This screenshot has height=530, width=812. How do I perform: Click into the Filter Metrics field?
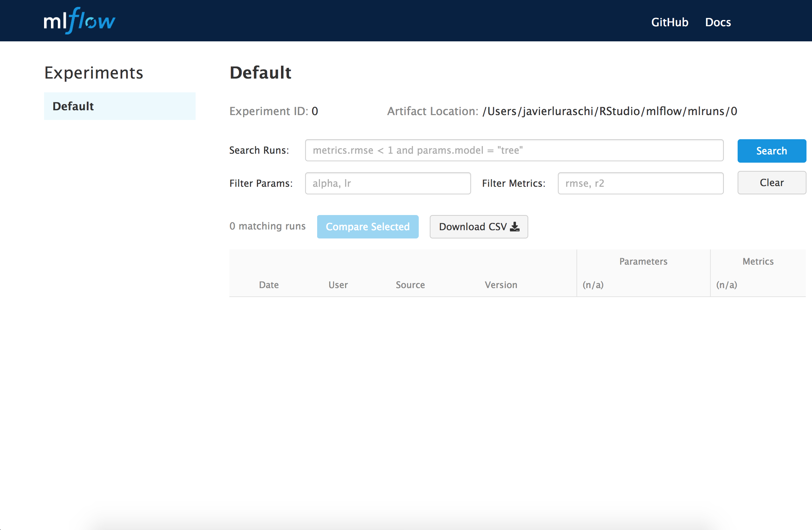coord(640,183)
